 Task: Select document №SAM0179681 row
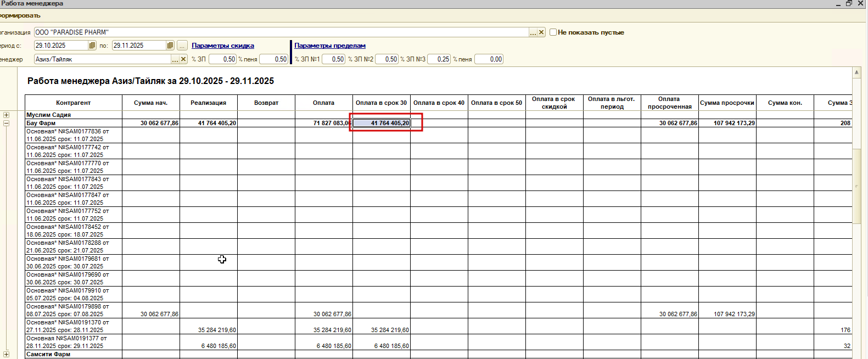click(x=74, y=263)
